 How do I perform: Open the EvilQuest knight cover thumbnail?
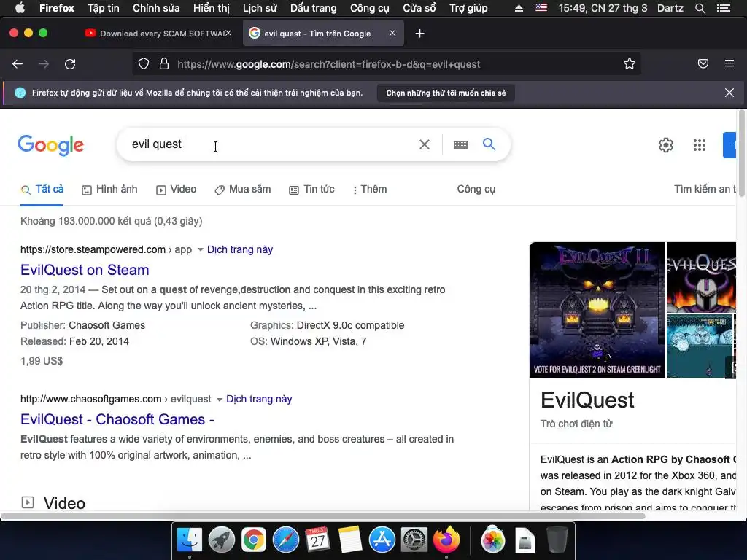701,277
